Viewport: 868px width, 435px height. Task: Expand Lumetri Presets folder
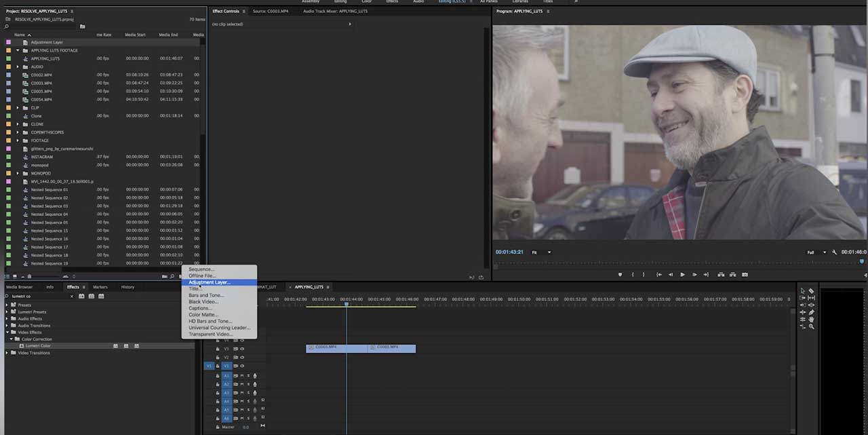click(7, 311)
